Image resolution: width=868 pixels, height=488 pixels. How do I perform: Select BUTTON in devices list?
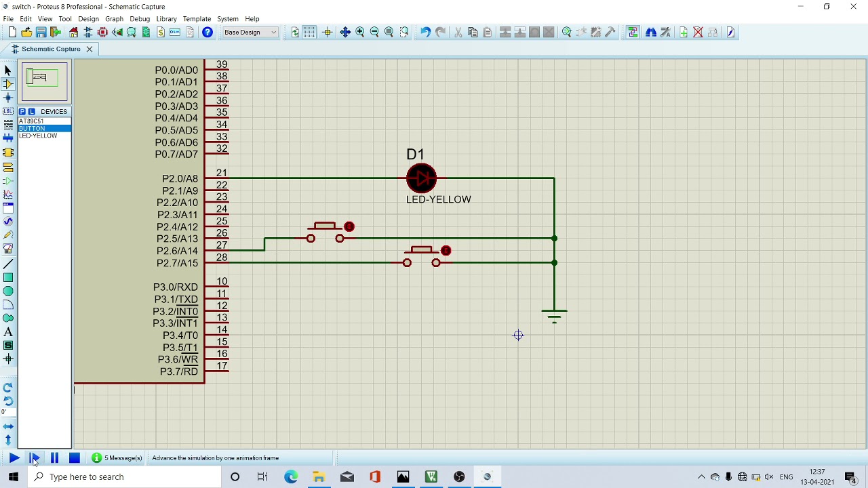(44, 128)
